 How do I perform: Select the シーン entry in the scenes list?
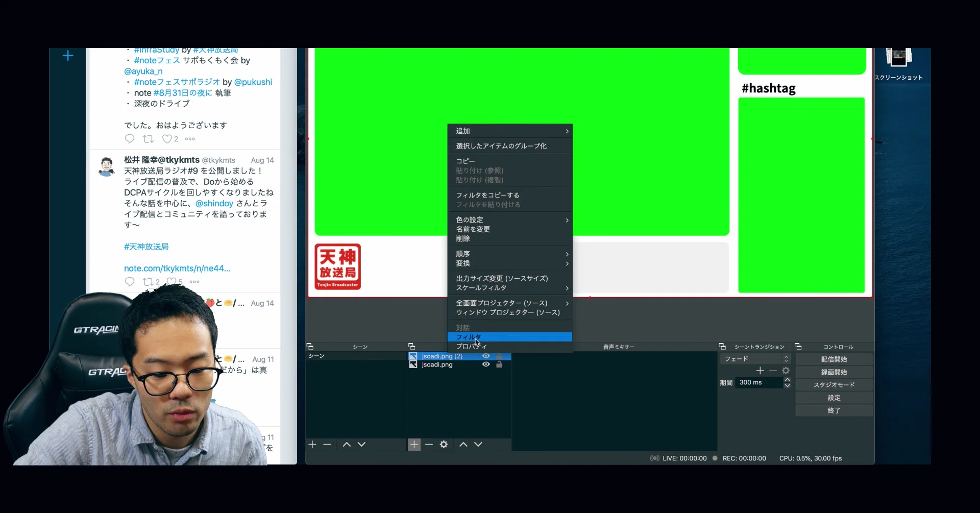pyautogui.click(x=356, y=356)
